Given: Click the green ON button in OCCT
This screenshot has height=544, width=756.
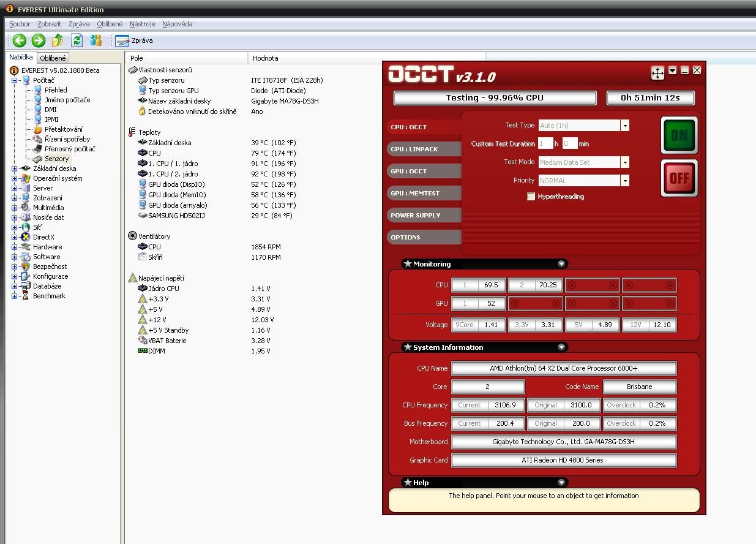Looking at the screenshot, I should [679, 135].
